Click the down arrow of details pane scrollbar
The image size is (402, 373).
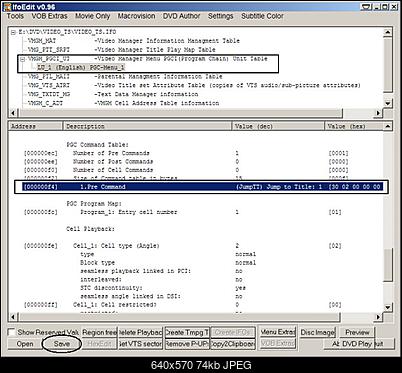click(x=388, y=308)
